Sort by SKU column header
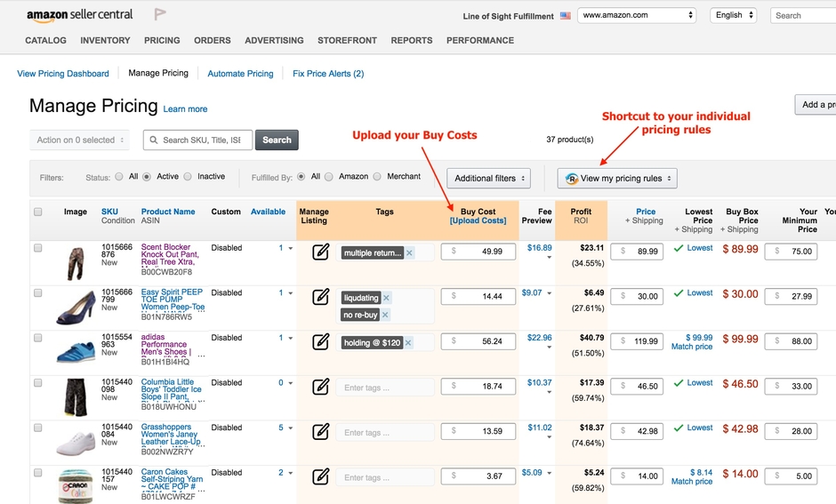Image resolution: width=836 pixels, height=504 pixels. point(109,212)
